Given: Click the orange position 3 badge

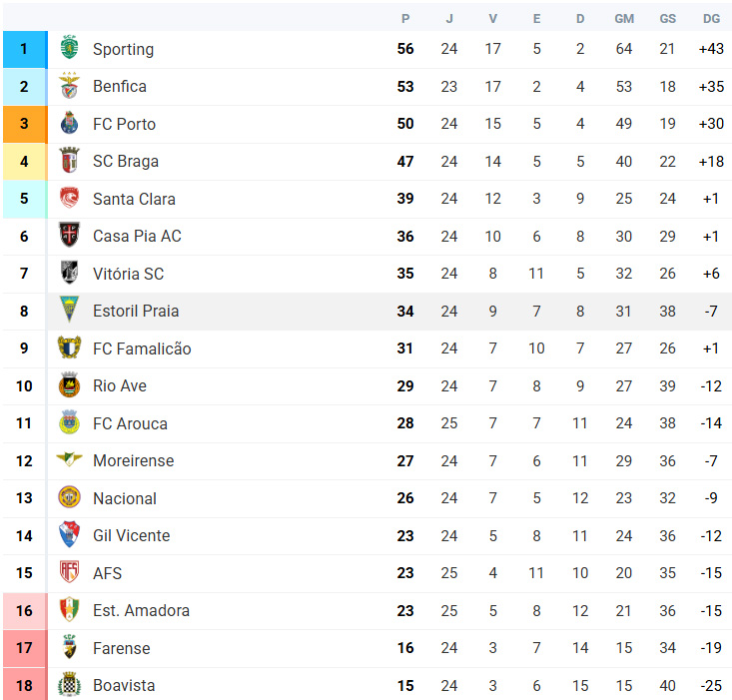Looking at the screenshot, I should pyautogui.click(x=25, y=124).
